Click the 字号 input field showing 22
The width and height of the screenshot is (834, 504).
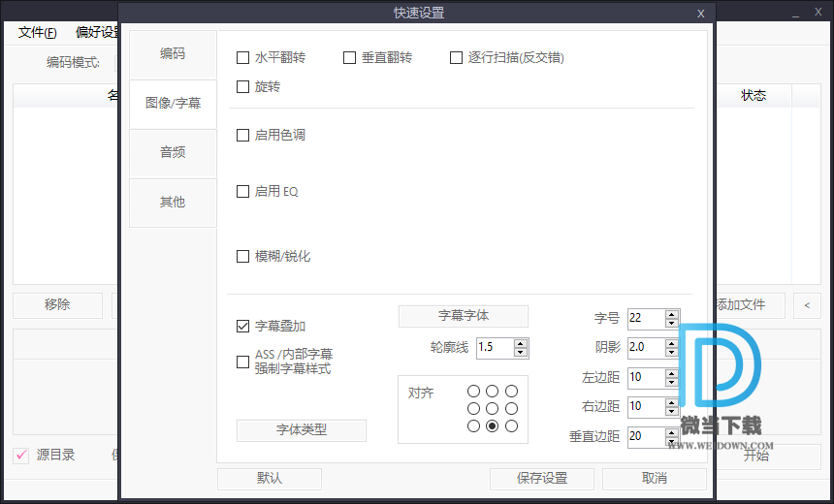646,319
